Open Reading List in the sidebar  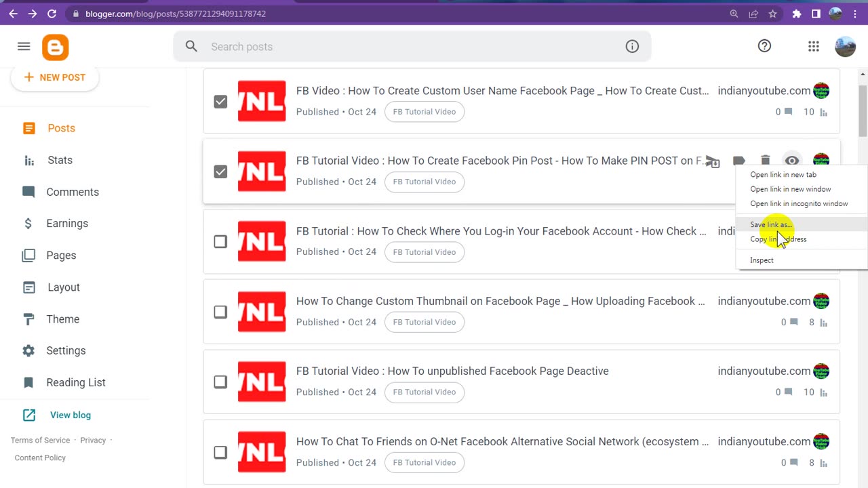76,382
